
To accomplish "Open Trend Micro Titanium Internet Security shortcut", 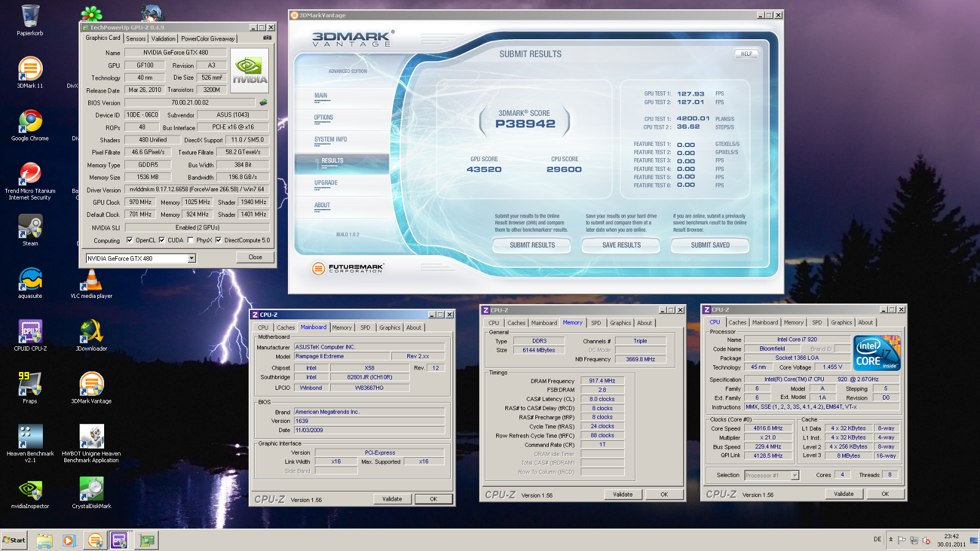I will point(30,181).
